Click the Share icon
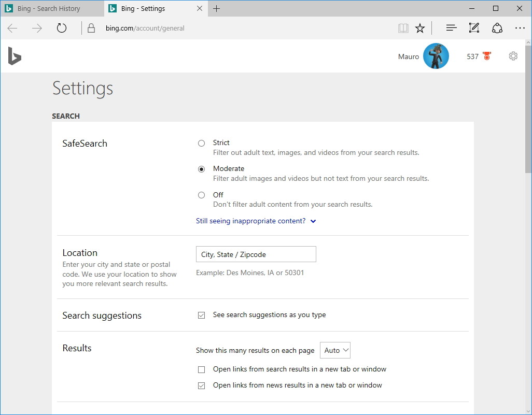The width and height of the screenshot is (532, 415). [497, 28]
